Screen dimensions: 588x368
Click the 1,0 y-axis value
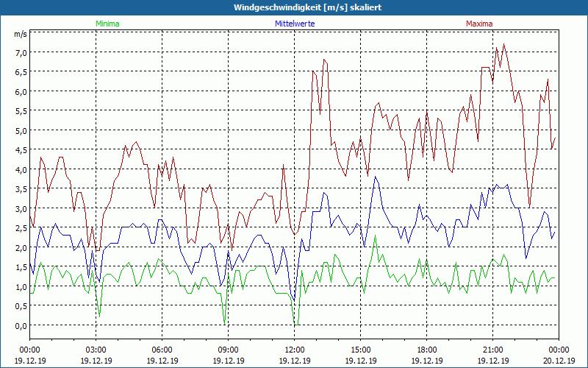(x=21, y=287)
